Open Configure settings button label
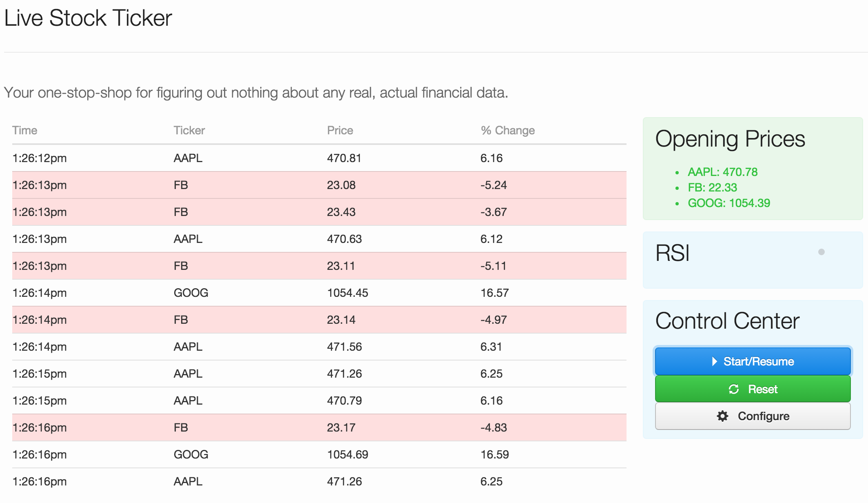The width and height of the screenshot is (868, 503). (763, 416)
